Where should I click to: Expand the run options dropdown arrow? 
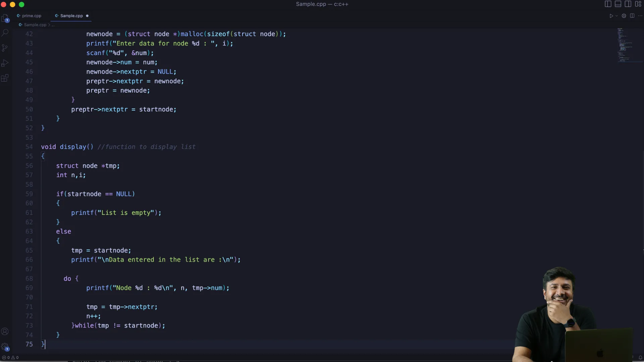(x=616, y=16)
